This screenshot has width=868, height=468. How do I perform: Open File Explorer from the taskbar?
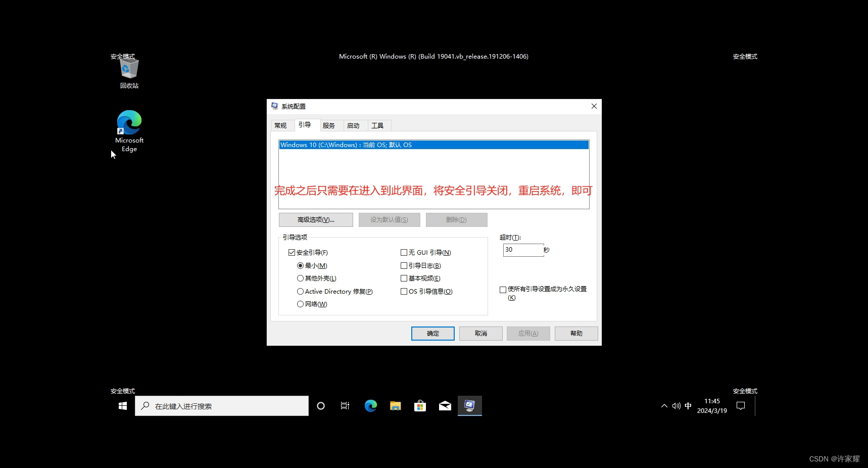(x=395, y=406)
